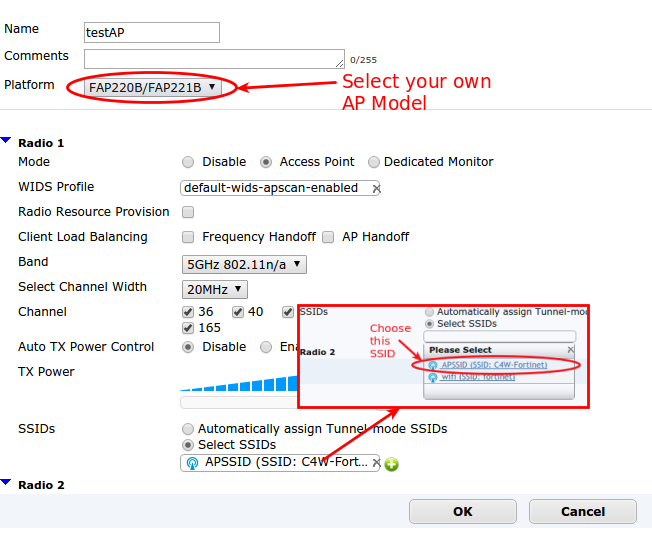Screen dimensions: 652x536
Task: Remove the APSSID entry with X
Action: [x=376, y=462]
